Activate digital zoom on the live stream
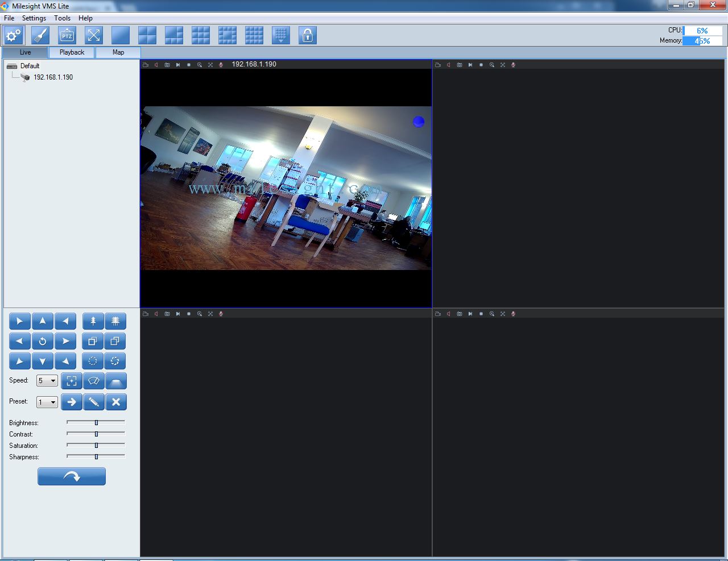The image size is (728, 561). 199,65
